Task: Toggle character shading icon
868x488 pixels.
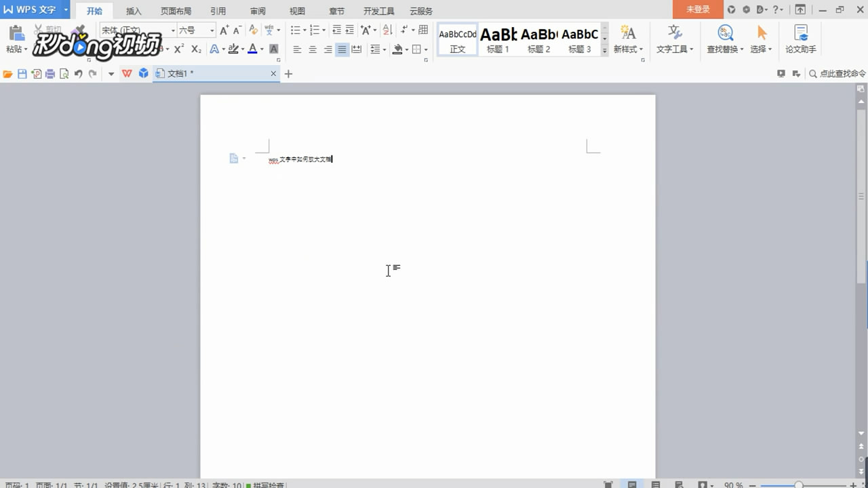Action: point(274,49)
